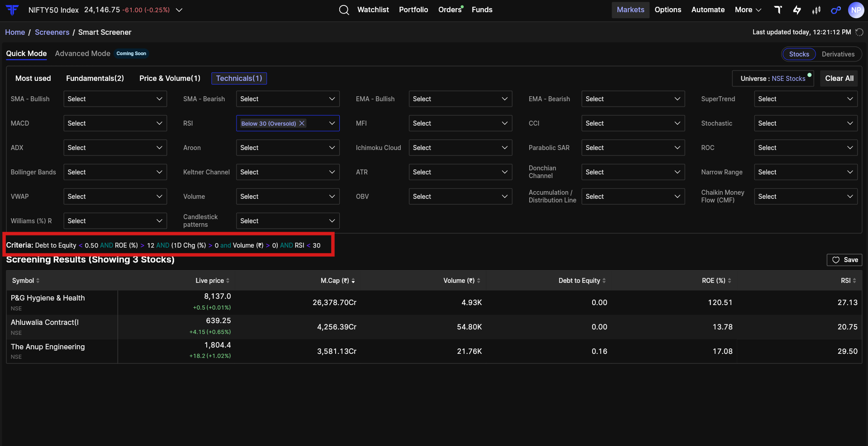Remove the Below 30 (Oversold) RSI chip
The image size is (868, 446).
[x=302, y=123]
